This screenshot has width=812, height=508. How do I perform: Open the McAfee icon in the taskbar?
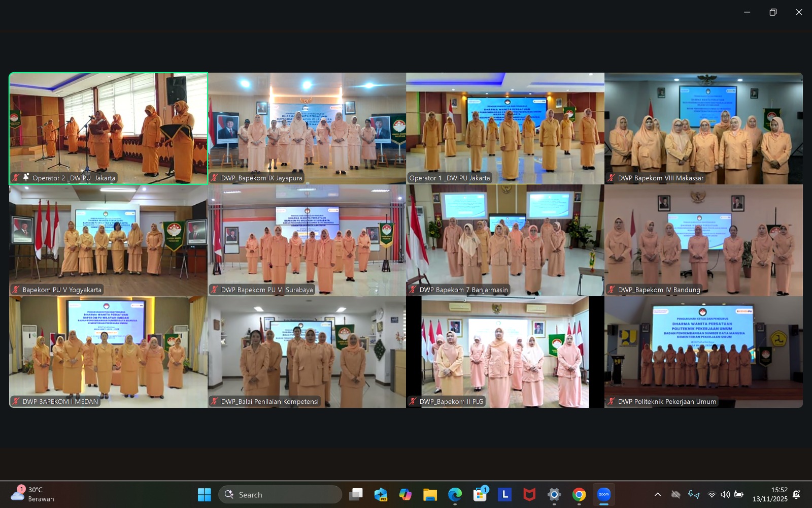529,494
